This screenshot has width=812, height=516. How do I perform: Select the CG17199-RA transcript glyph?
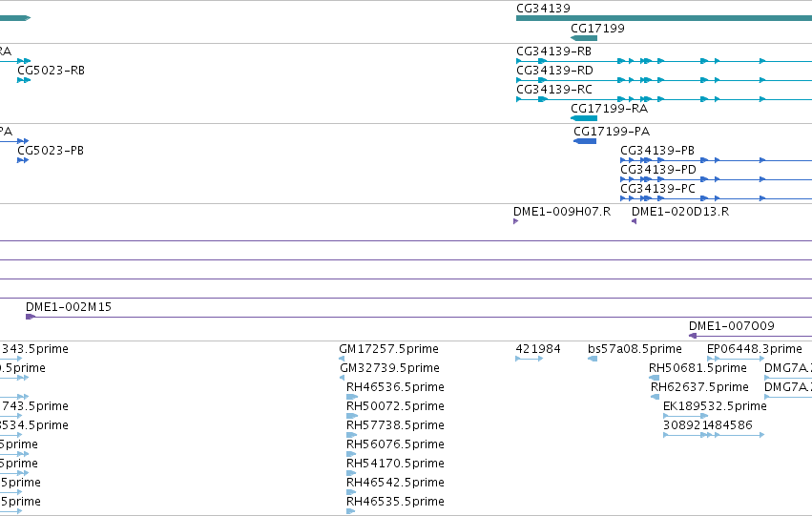click(584, 118)
